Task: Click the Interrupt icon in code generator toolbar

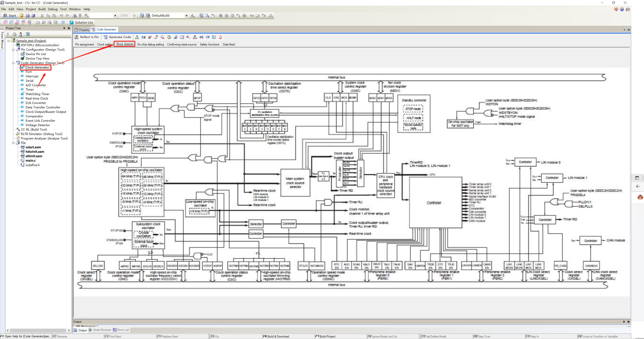Action: point(150,37)
